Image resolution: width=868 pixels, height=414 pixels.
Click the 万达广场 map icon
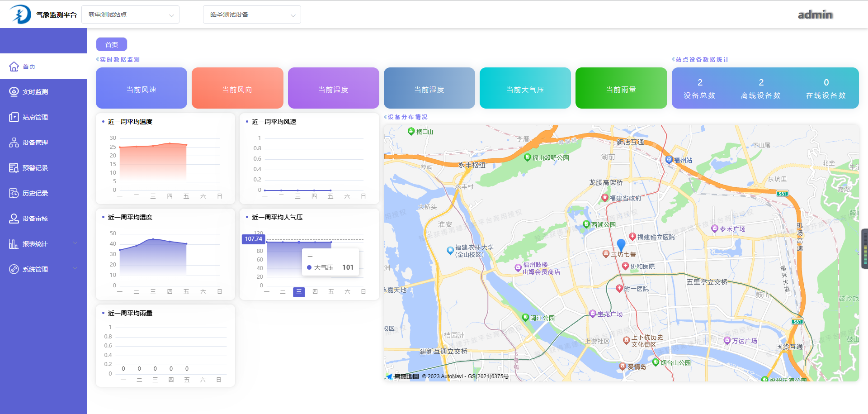[x=727, y=340]
